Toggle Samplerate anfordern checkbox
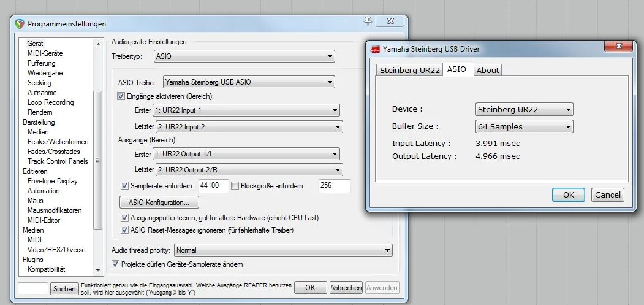This screenshot has height=305, width=644. pyautogui.click(x=124, y=185)
